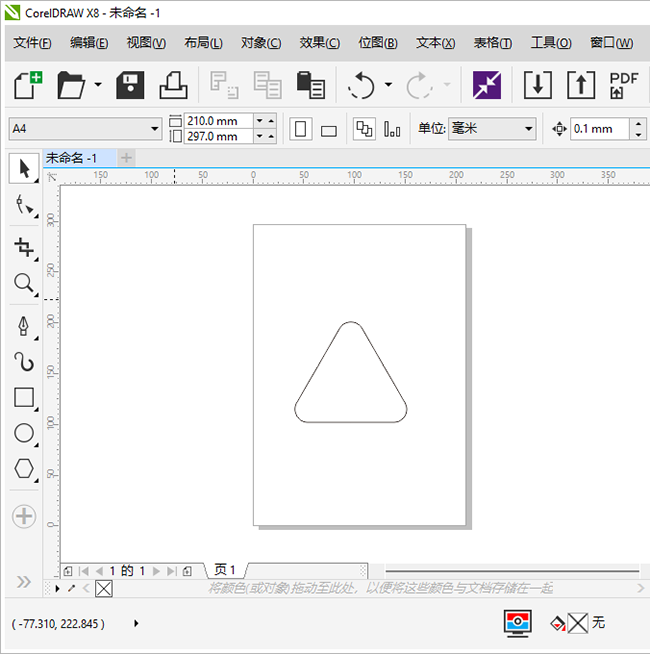Select the Pick tool arrow

pyautogui.click(x=23, y=169)
